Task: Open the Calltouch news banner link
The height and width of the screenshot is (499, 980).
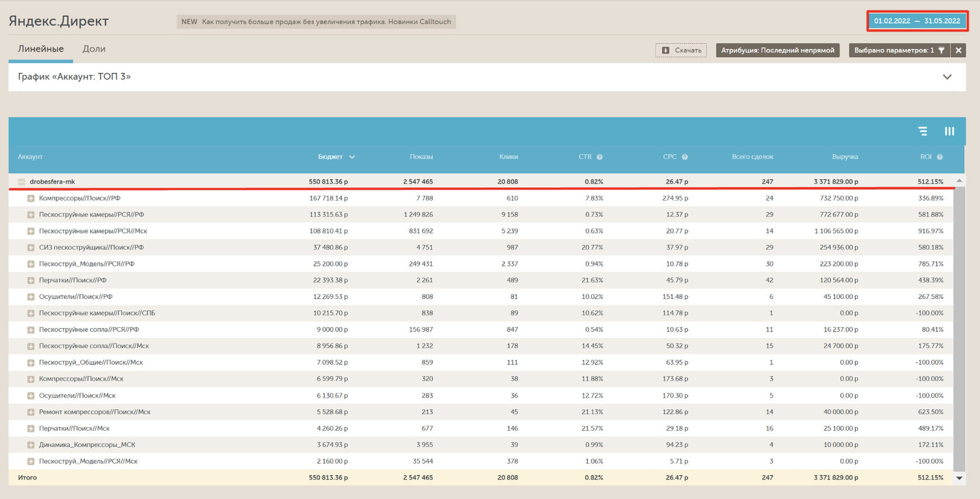Action: (x=317, y=22)
